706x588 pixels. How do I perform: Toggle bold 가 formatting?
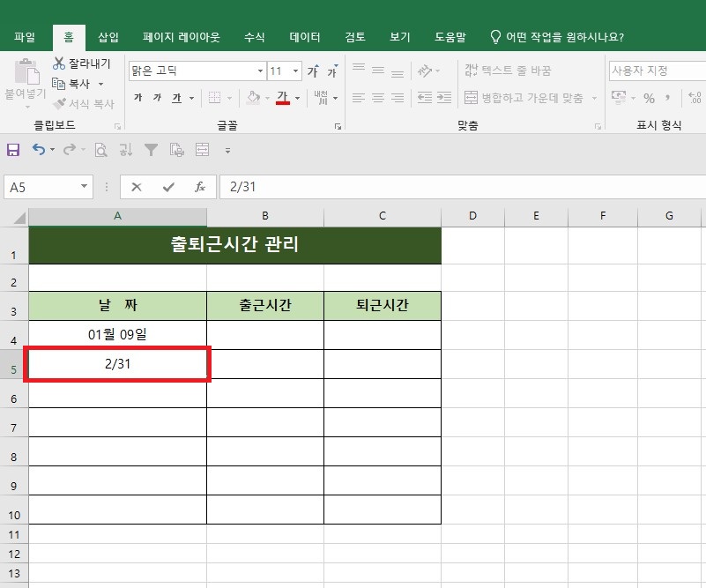(138, 97)
